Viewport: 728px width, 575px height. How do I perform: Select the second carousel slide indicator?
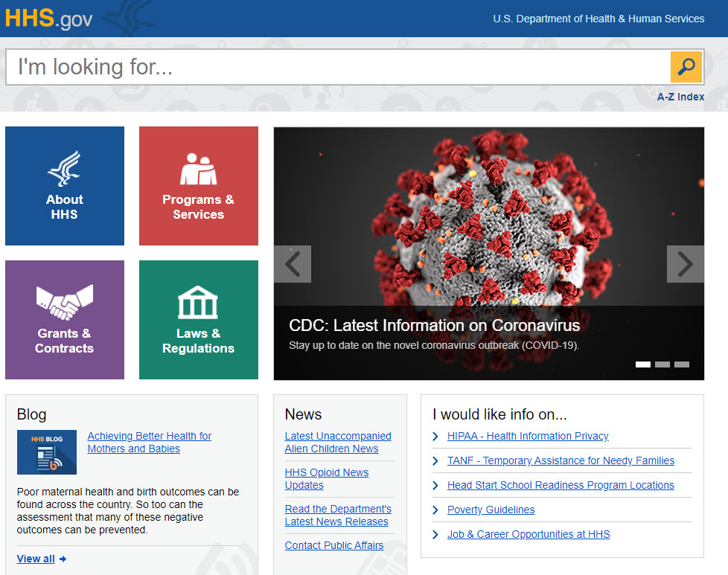(x=662, y=364)
